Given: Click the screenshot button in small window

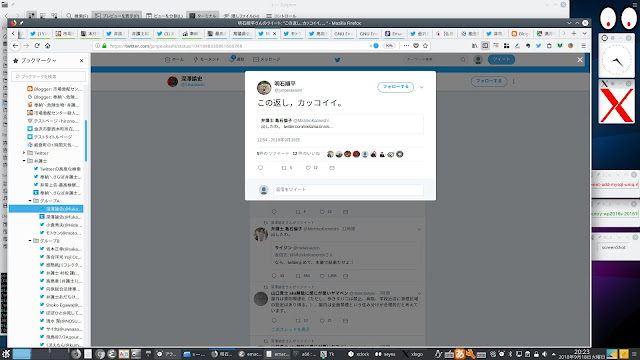Looking at the screenshot, I should coord(614,247).
